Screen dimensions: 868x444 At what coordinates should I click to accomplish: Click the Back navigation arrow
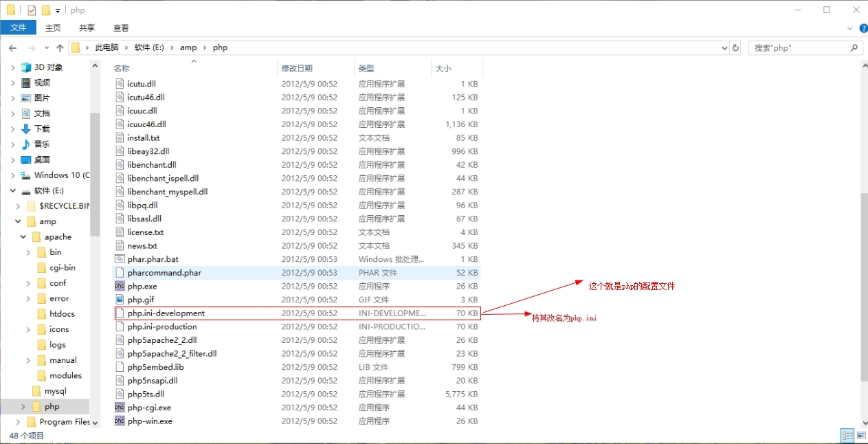pyautogui.click(x=12, y=48)
